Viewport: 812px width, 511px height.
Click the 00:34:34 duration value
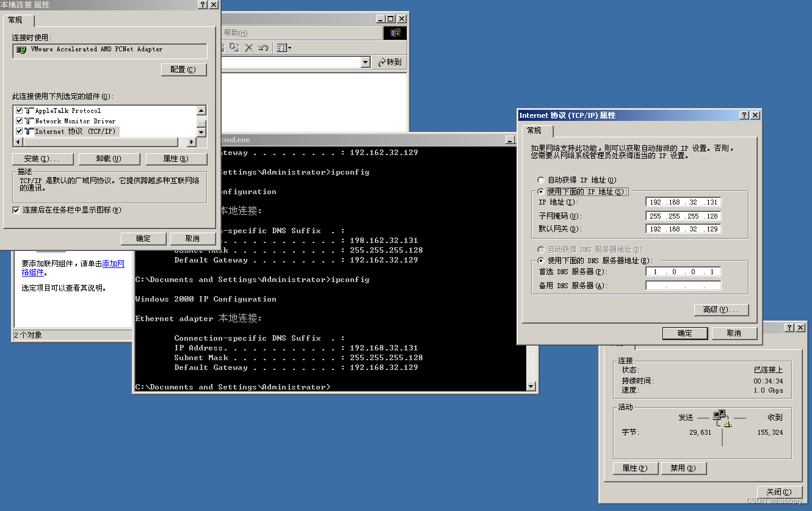(768, 381)
